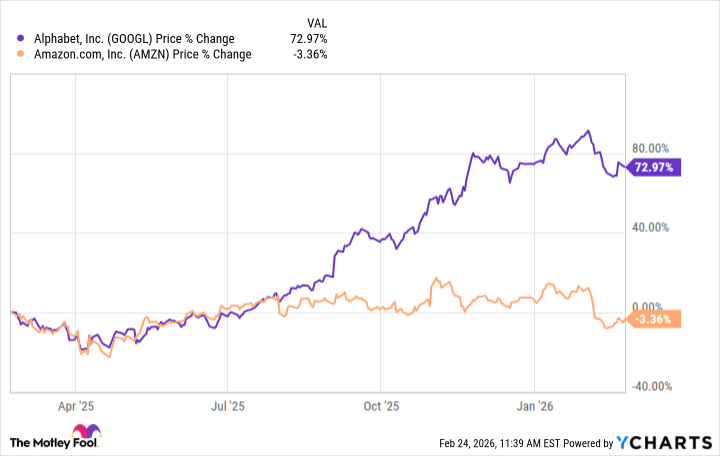Click the Jan '26 x-axis label

[x=534, y=408]
